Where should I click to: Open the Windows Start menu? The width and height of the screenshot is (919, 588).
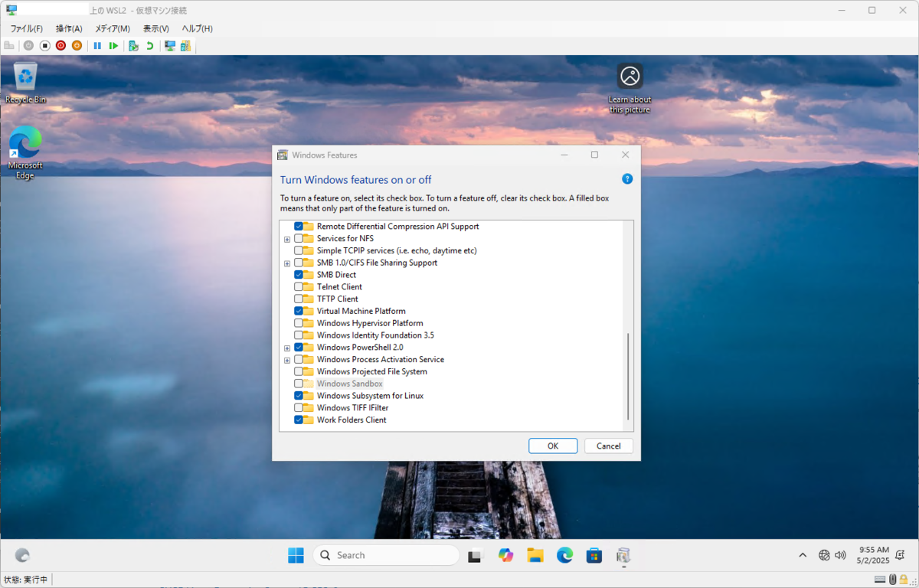tap(296, 555)
